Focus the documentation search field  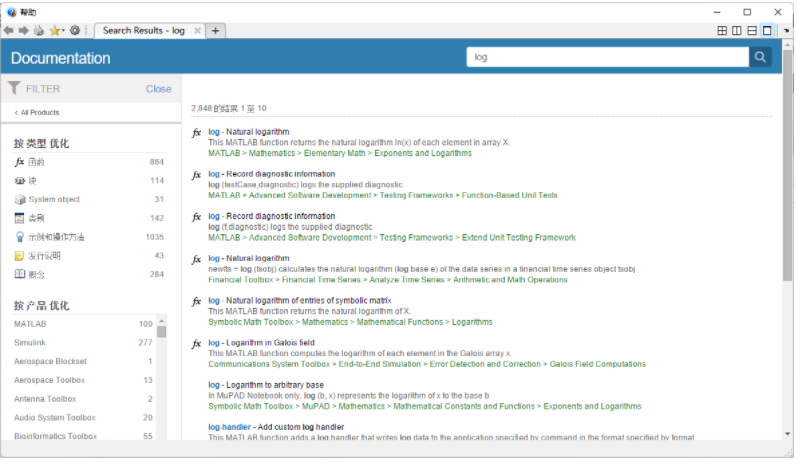608,57
